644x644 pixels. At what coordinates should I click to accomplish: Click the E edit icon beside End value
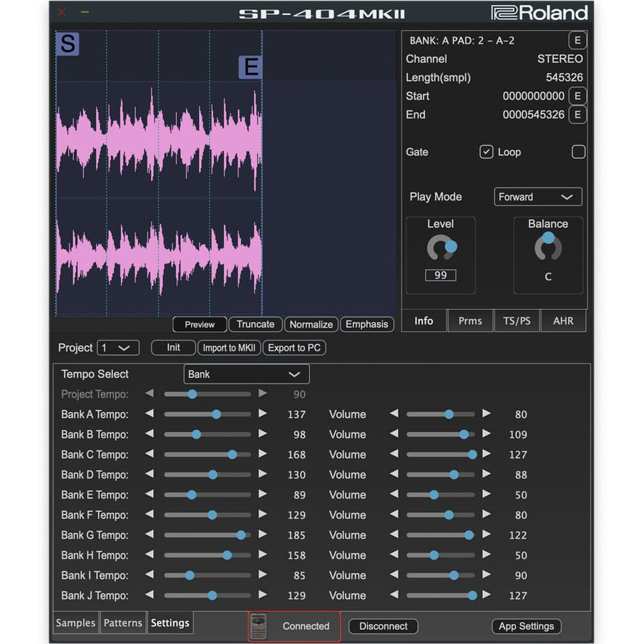[x=577, y=114]
